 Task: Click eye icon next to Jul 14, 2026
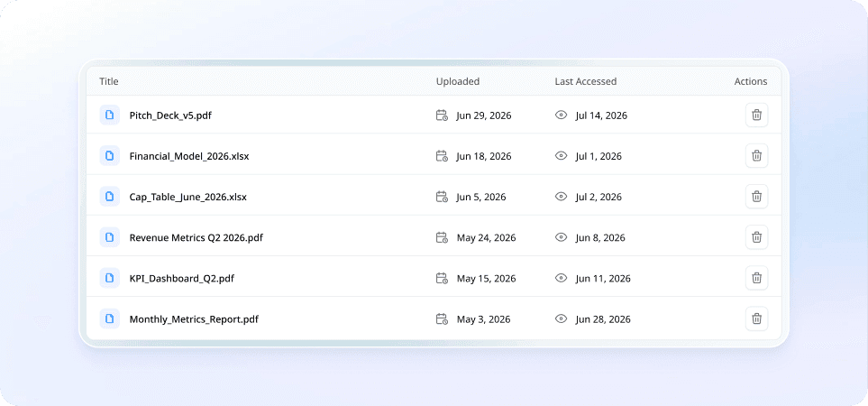click(562, 115)
